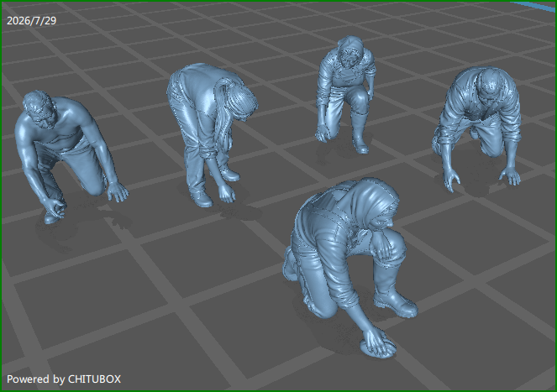Click the shirtless man's head

(x=39, y=107)
